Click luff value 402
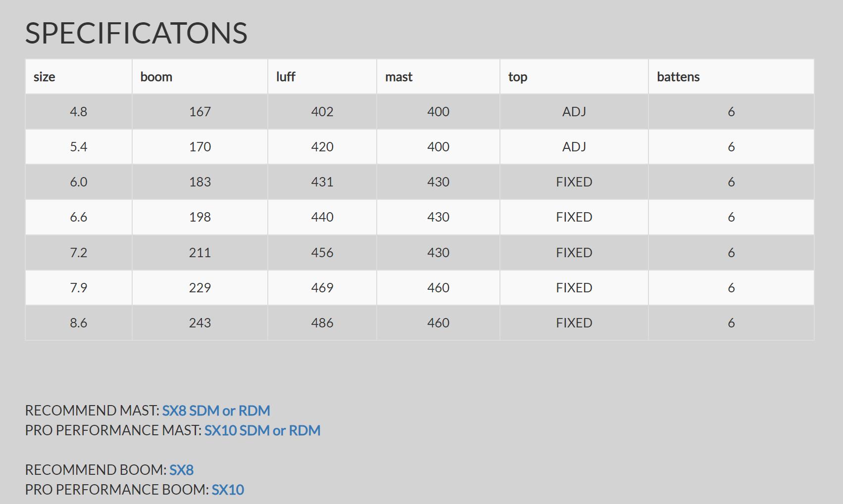The width and height of the screenshot is (843, 504). [322, 112]
